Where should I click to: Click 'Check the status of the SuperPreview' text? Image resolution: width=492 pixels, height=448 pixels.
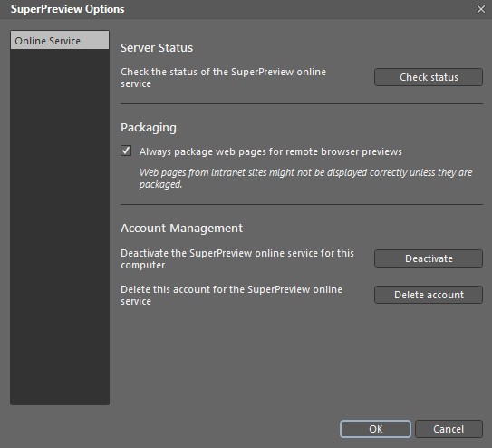click(x=224, y=78)
